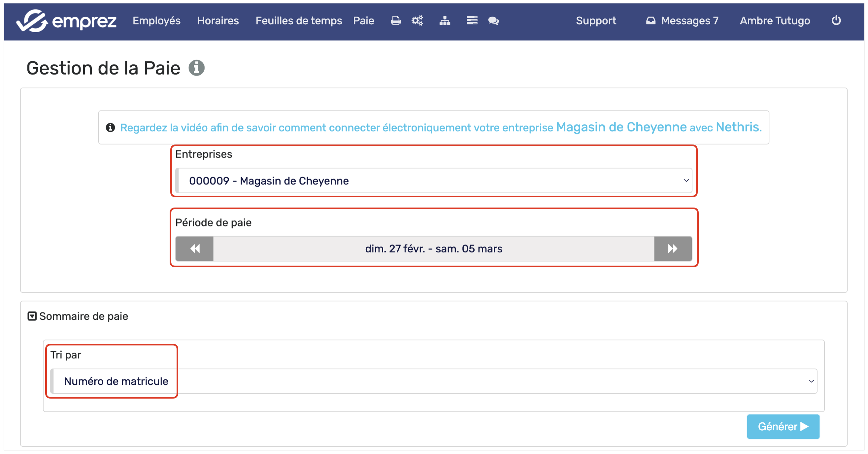868x454 pixels.
Task: Click the power logout icon
Action: (836, 21)
